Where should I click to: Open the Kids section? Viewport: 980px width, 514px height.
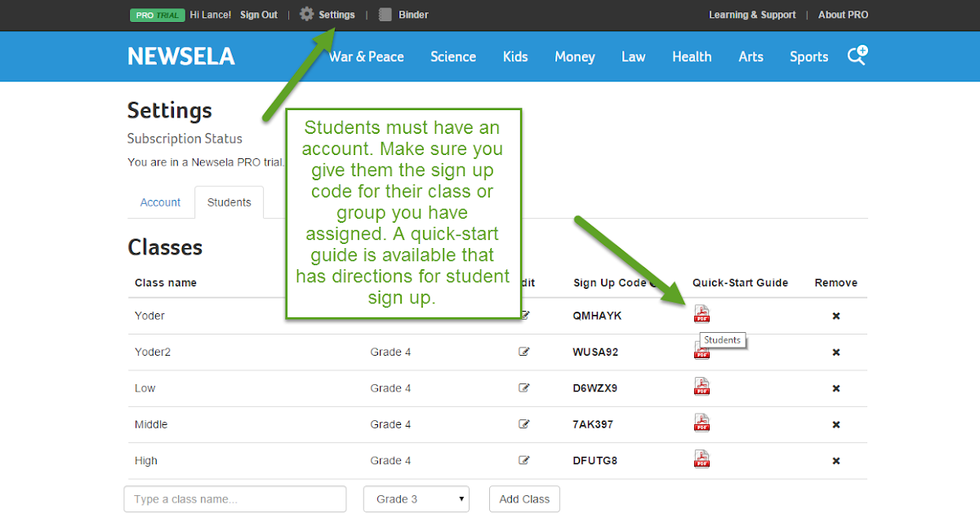tap(515, 56)
